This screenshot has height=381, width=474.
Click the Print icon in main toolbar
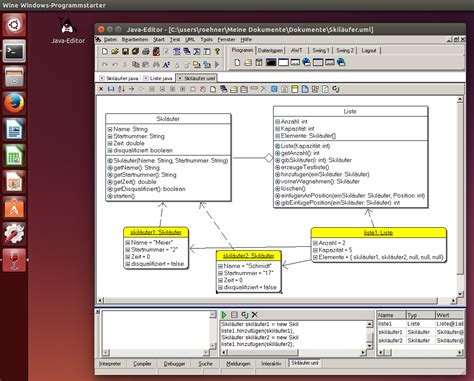pos(146,51)
